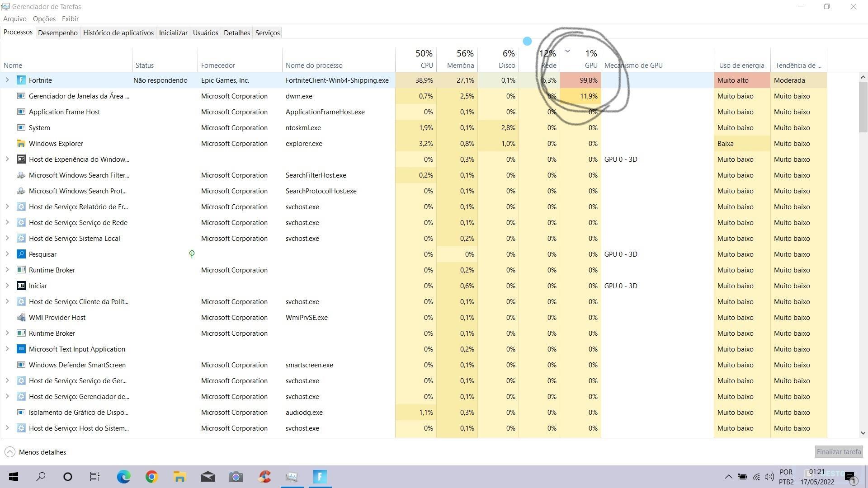
Task: Sort by the Nome column header
Action: [x=66, y=60]
